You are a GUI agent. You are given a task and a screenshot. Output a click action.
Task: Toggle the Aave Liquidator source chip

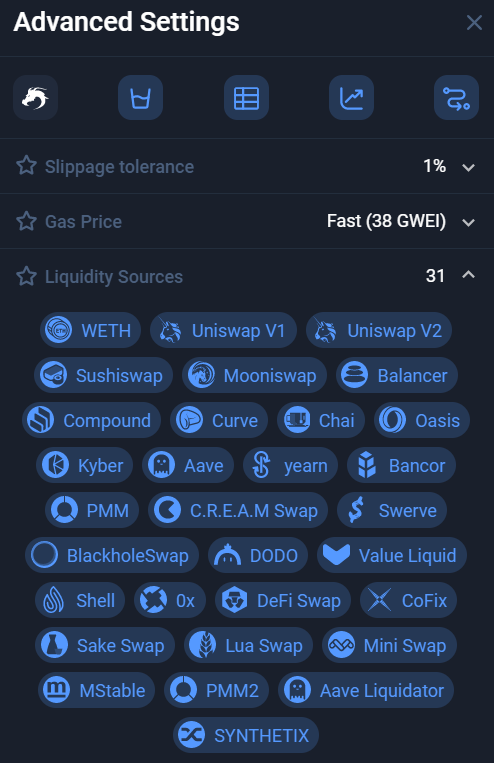[x=366, y=690]
